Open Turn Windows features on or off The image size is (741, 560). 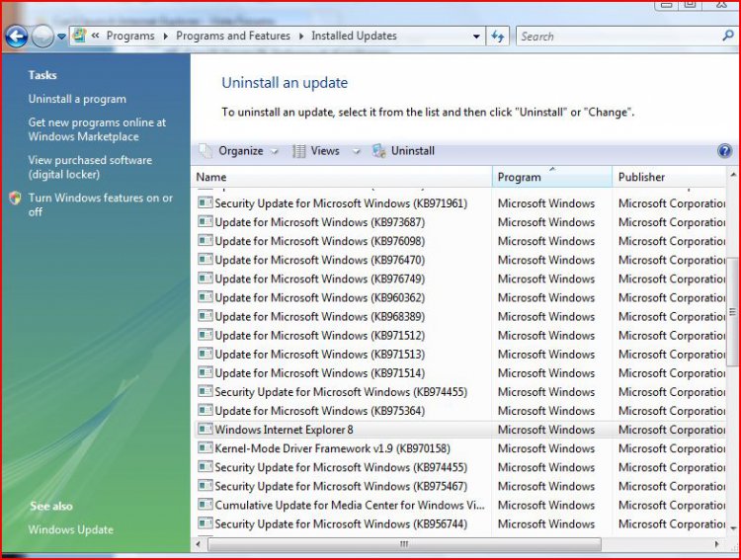point(100,204)
